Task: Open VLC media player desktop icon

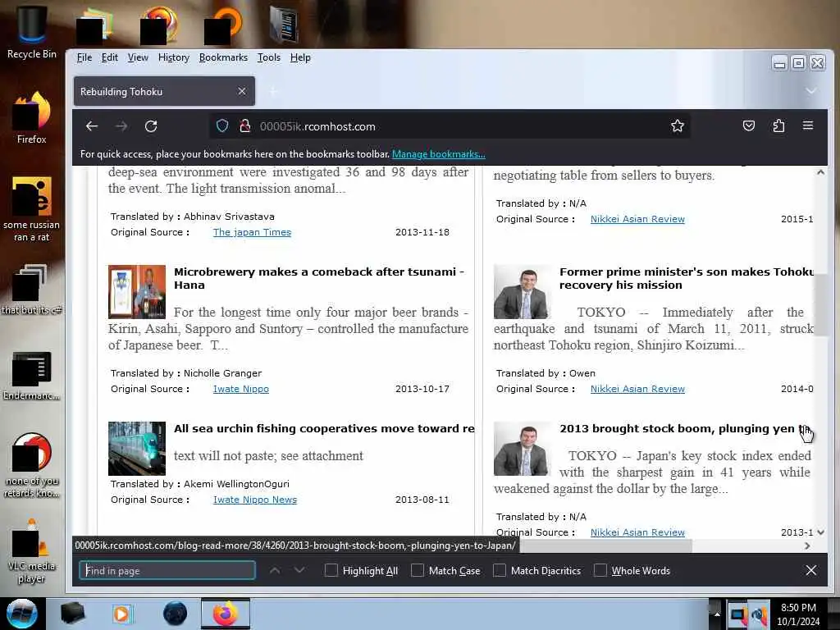Action: pyautogui.click(x=32, y=552)
